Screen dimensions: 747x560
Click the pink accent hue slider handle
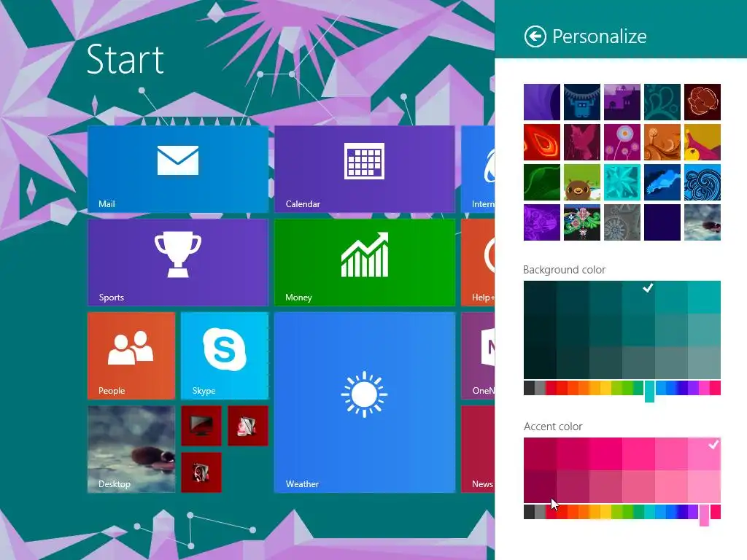tap(704, 516)
